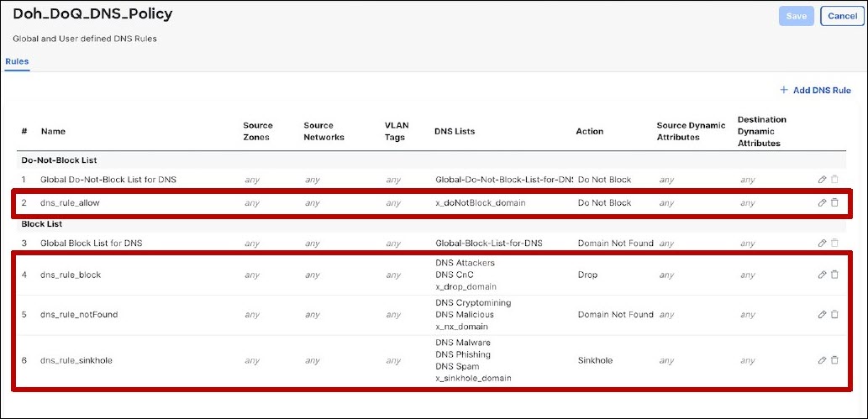Image resolution: width=868 pixels, height=419 pixels.
Task: Edit the dns_rule_allow rule
Action: (x=822, y=202)
